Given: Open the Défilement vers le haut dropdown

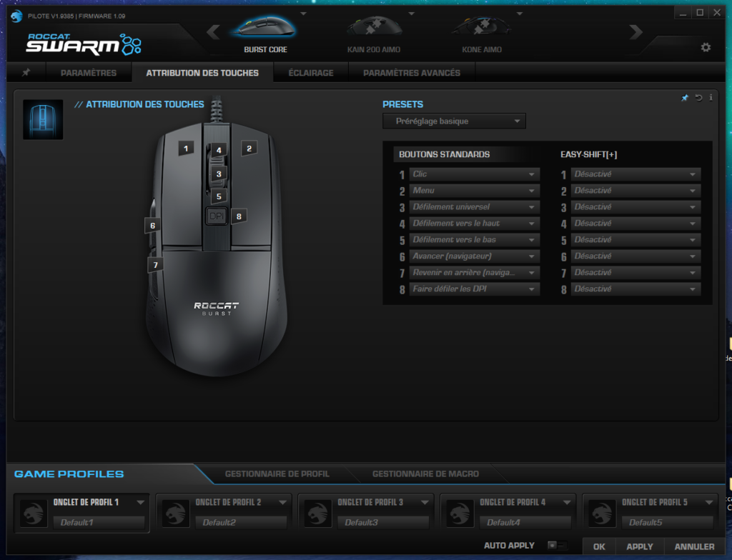Looking at the screenshot, I should pyautogui.click(x=475, y=223).
